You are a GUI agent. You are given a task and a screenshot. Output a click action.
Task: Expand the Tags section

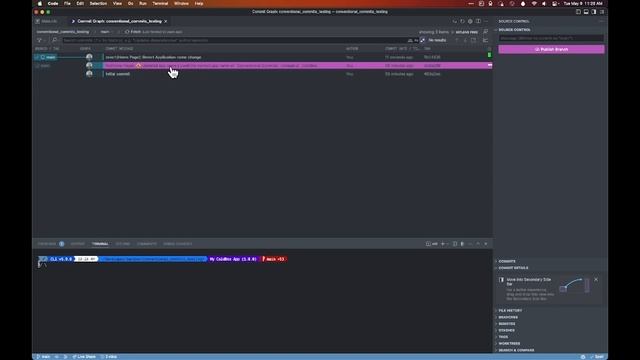tap(503, 337)
